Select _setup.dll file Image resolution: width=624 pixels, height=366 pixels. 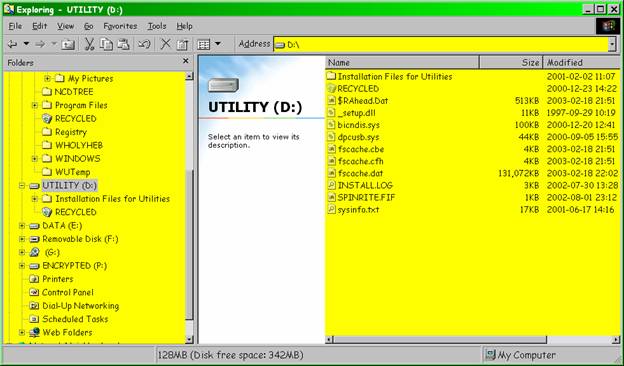[356, 113]
